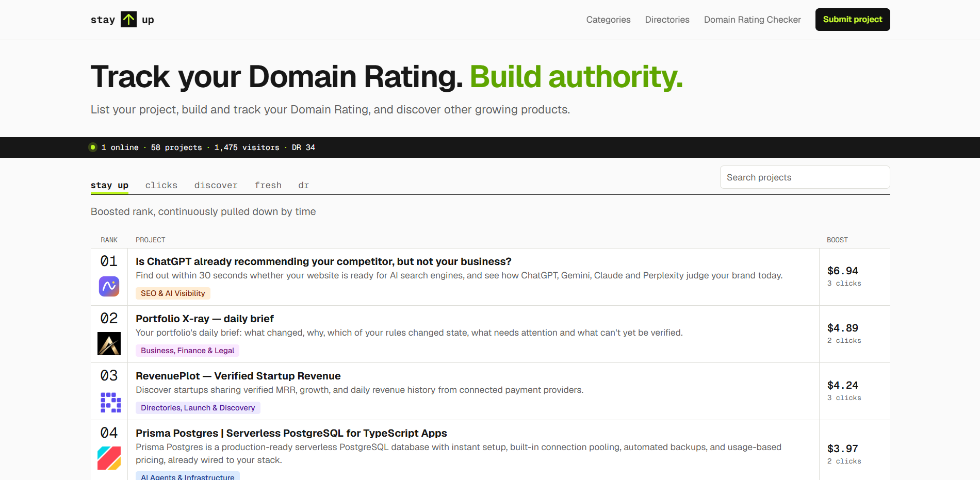The image size is (980, 480).
Task: Click the Submit project button
Action: 853,20
